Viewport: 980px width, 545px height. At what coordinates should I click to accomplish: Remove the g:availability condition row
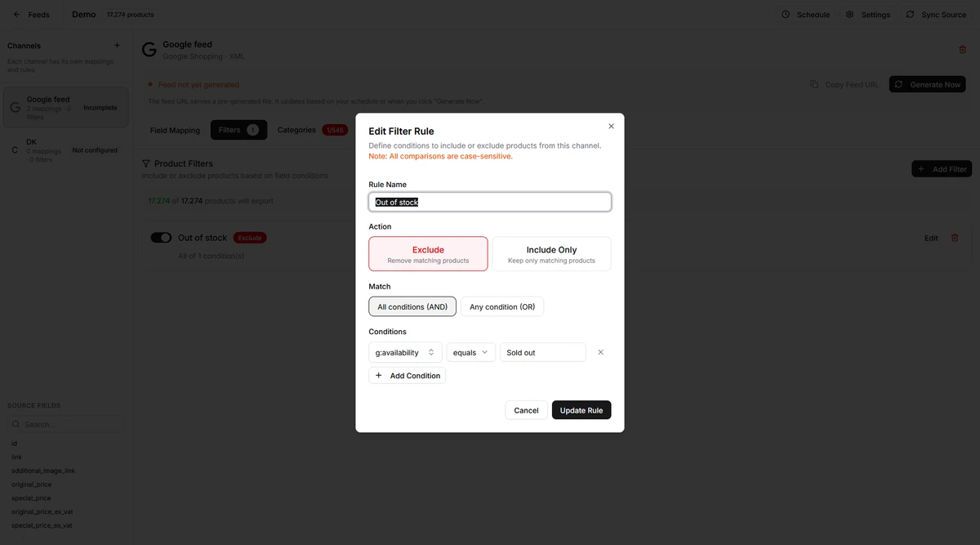600,352
